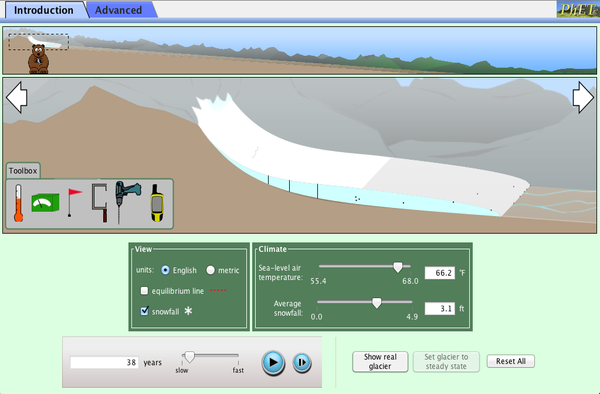Pick up the thermometer tool from the Toolbox
Image resolution: width=600 pixels, height=394 pixels.
[x=18, y=203]
